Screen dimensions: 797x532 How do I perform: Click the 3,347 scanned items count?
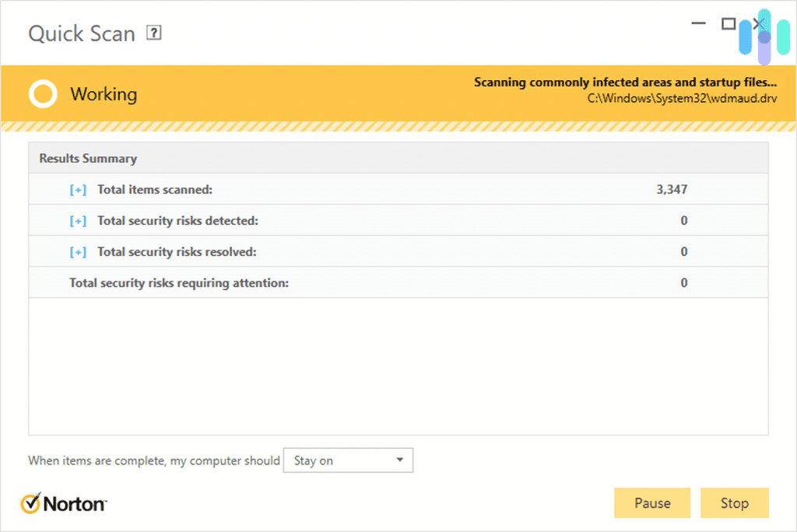(x=672, y=190)
